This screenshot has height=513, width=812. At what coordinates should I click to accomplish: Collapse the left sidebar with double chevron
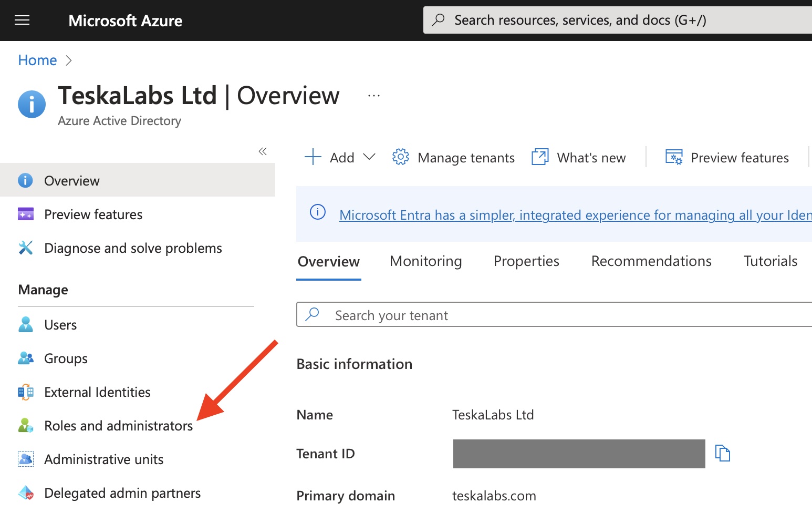click(263, 151)
